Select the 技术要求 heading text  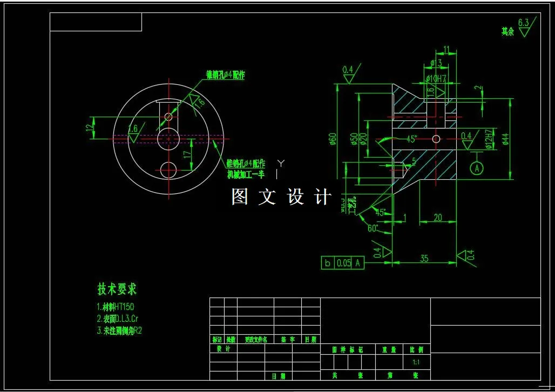pyautogui.click(x=117, y=289)
